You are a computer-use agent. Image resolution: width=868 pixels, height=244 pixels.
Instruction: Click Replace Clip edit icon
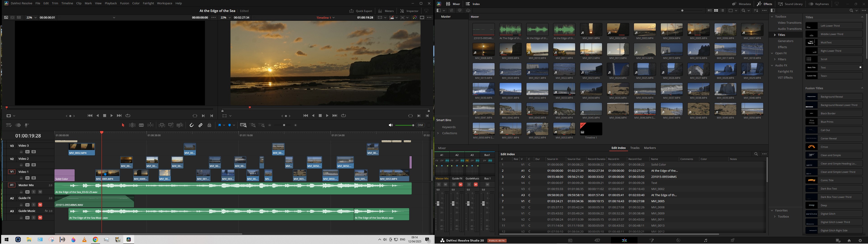[x=180, y=125]
